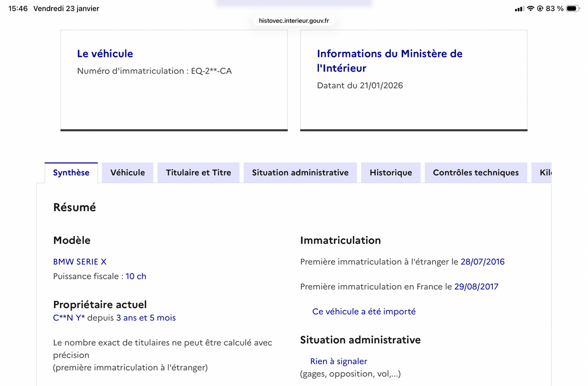Click the Informations du Ministère de l'Intérieur heading
This screenshot has height=386, width=588.
coord(390,61)
